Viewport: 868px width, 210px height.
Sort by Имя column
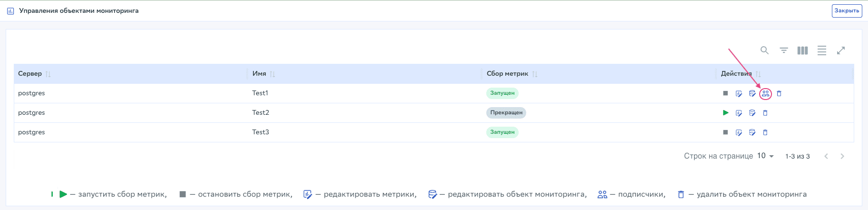[272, 74]
